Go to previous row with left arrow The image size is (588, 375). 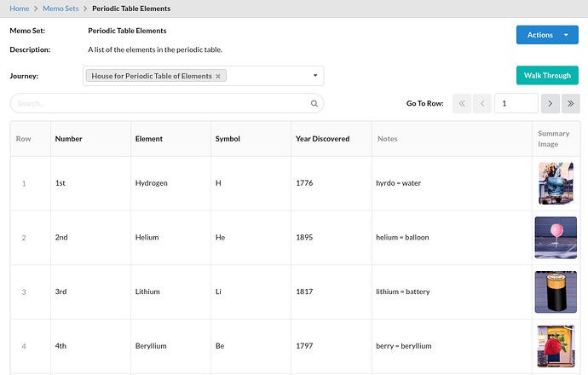click(x=482, y=103)
